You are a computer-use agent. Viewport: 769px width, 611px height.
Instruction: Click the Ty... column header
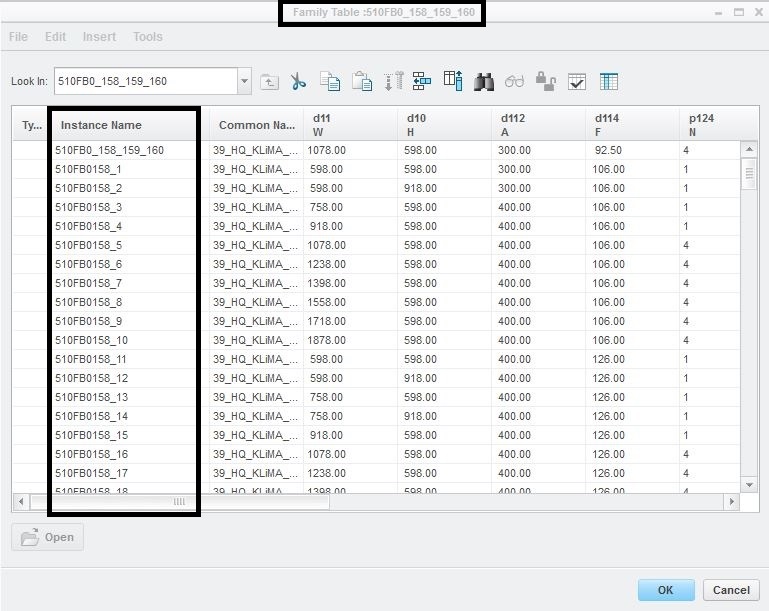[31, 125]
